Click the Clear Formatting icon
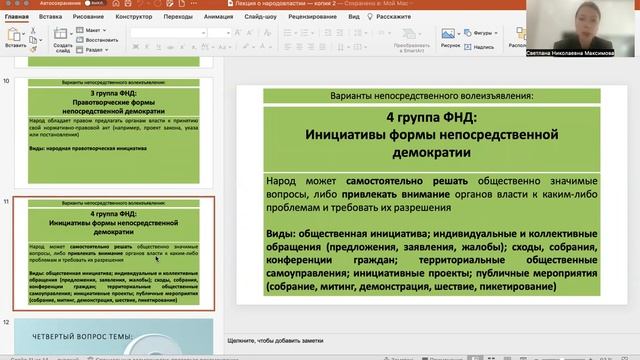 (x=267, y=33)
